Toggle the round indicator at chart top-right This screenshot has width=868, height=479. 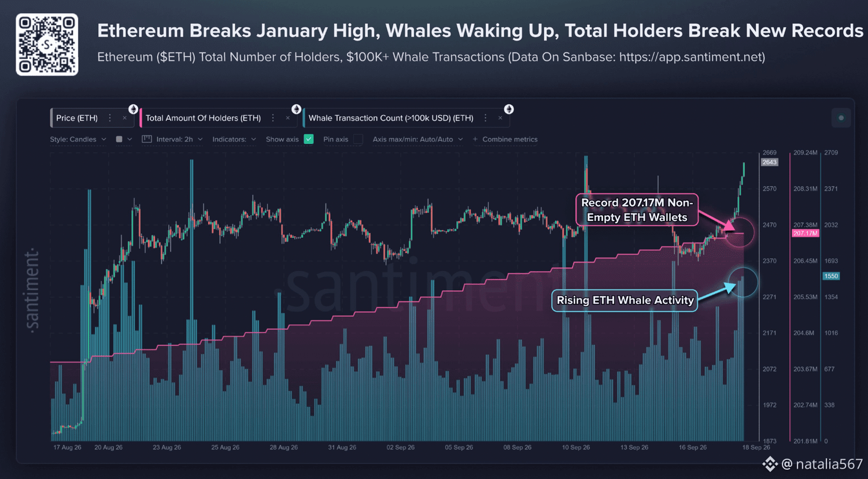point(841,118)
